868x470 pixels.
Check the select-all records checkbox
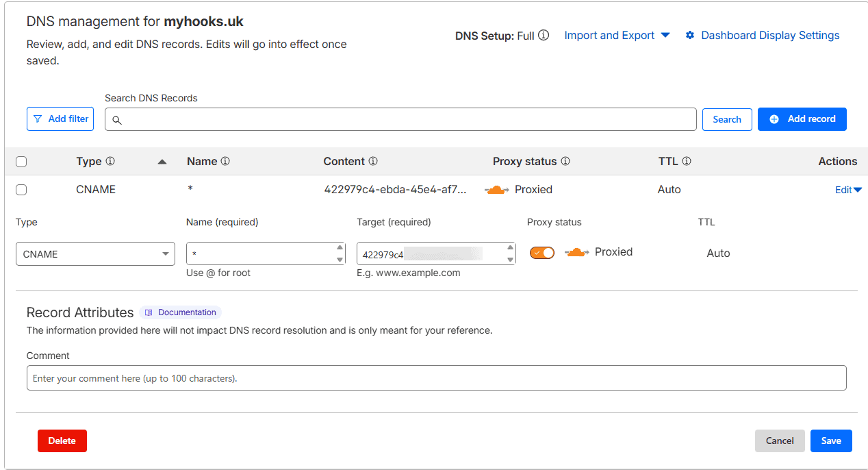(21, 161)
